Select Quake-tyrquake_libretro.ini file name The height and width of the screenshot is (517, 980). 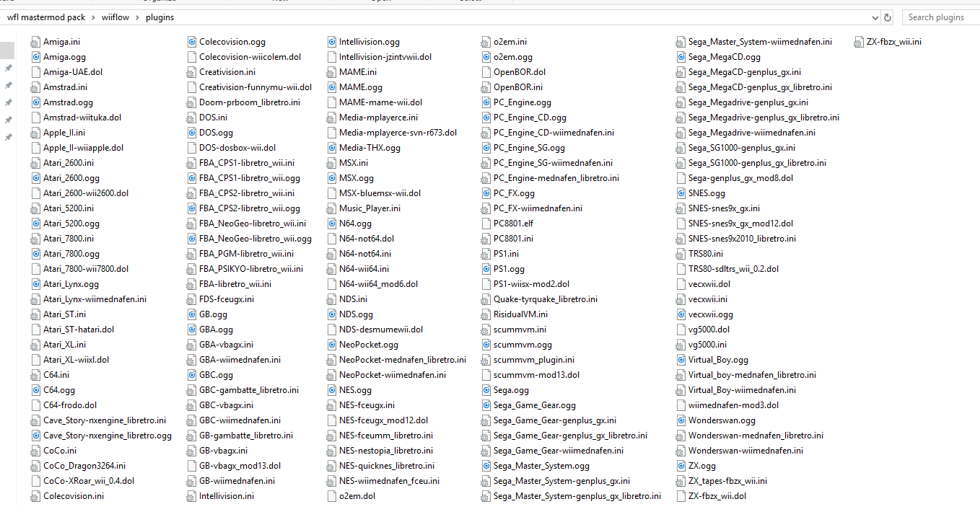pos(546,299)
